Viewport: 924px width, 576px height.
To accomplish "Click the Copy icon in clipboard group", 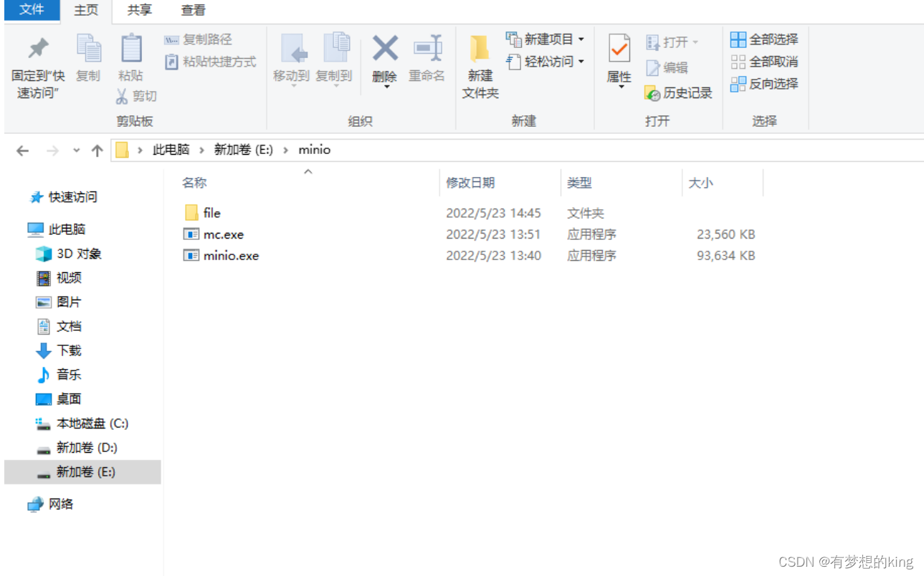I will [89, 48].
